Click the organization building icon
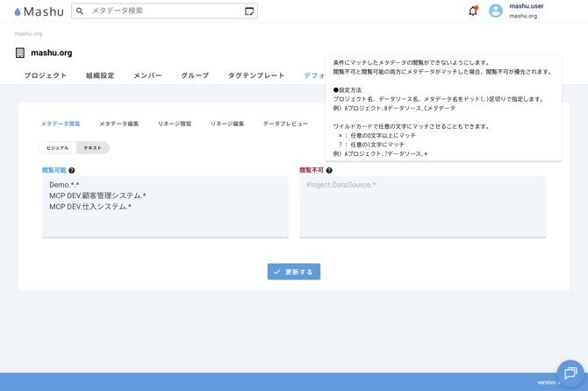The width and height of the screenshot is (588, 391). click(x=20, y=53)
